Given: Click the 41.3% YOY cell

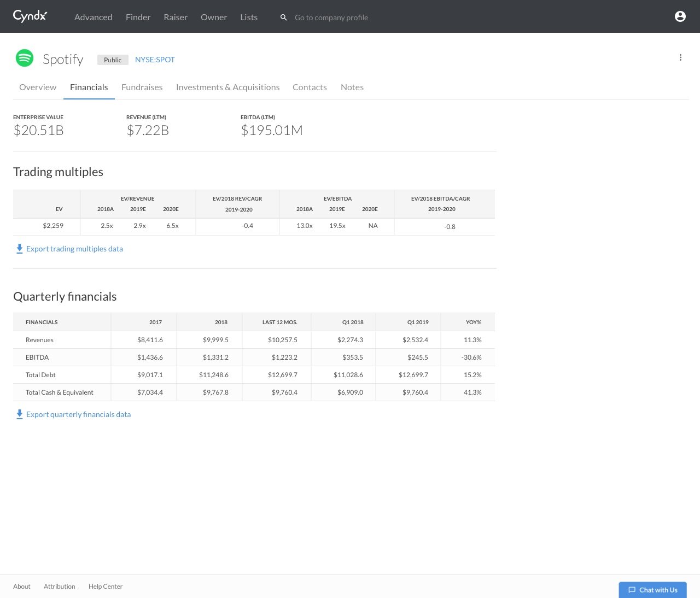Looking at the screenshot, I should coord(472,392).
